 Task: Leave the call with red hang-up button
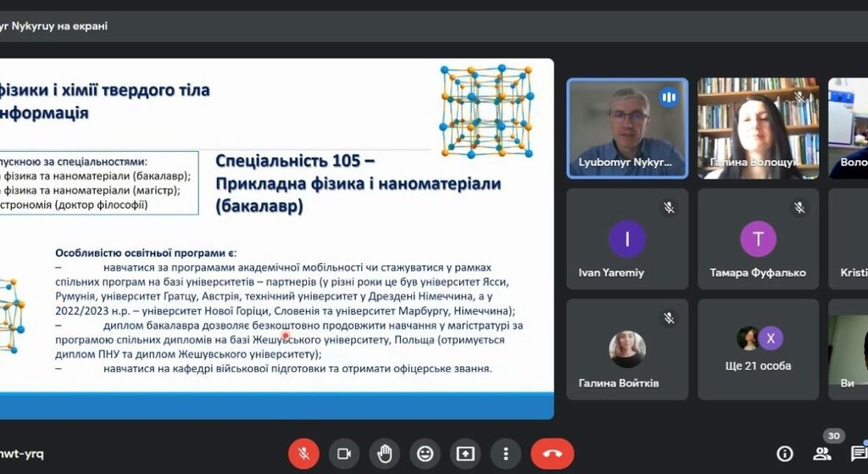point(552,454)
